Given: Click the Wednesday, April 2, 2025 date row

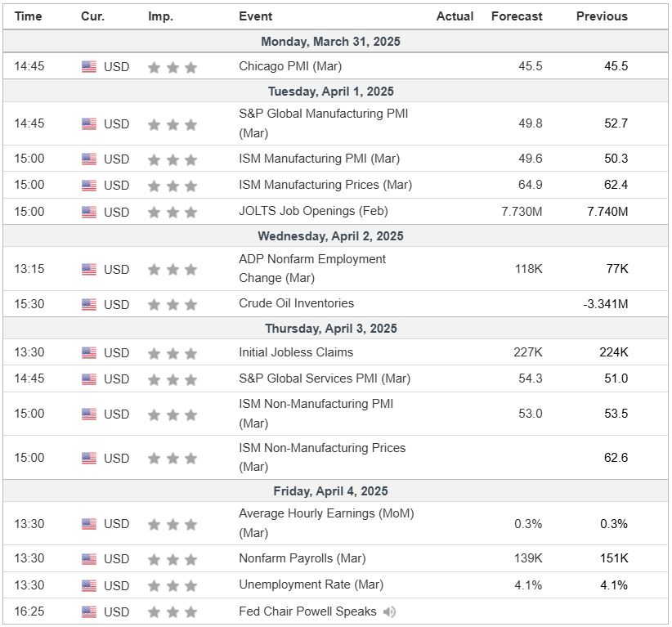Looking at the screenshot, I should 330,236.
